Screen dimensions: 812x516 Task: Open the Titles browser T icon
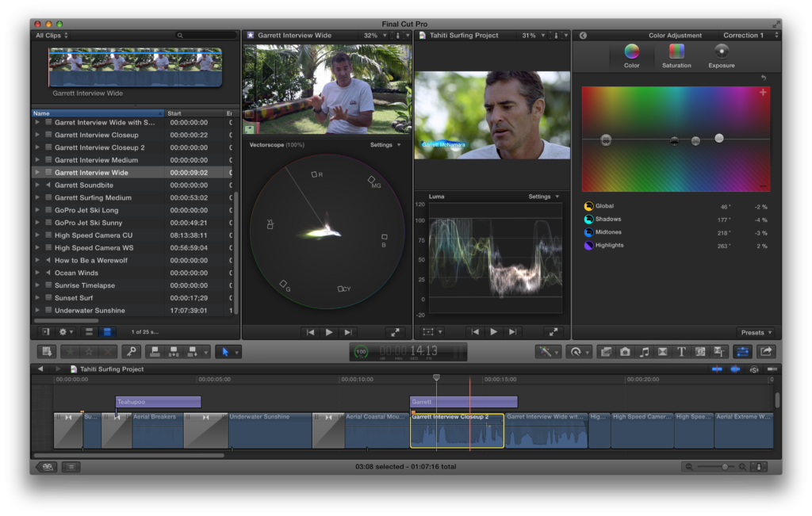tap(681, 353)
